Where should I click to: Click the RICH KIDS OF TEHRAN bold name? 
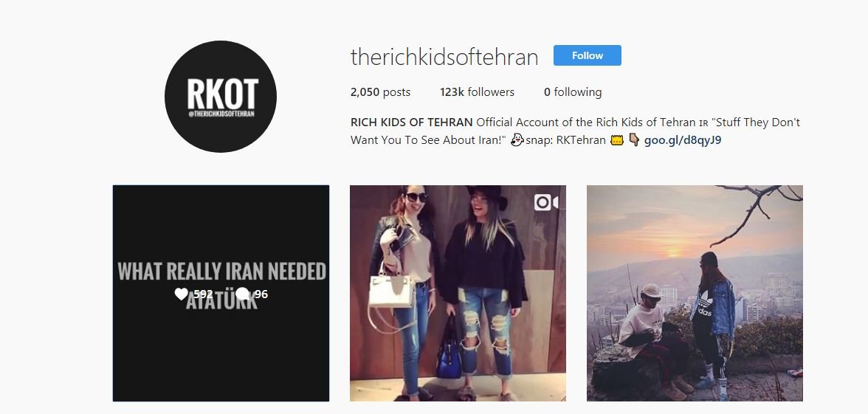[412, 123]
